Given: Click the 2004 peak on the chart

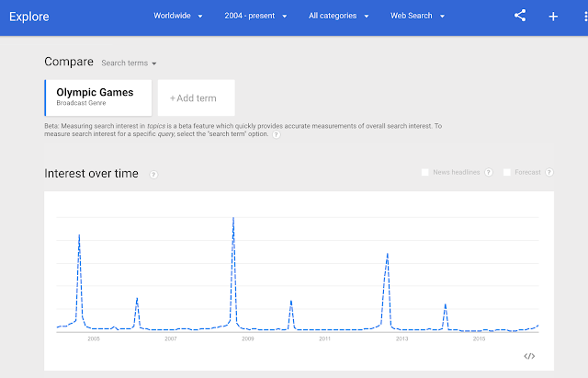Looking at the screenshot, I should (79, 235).
